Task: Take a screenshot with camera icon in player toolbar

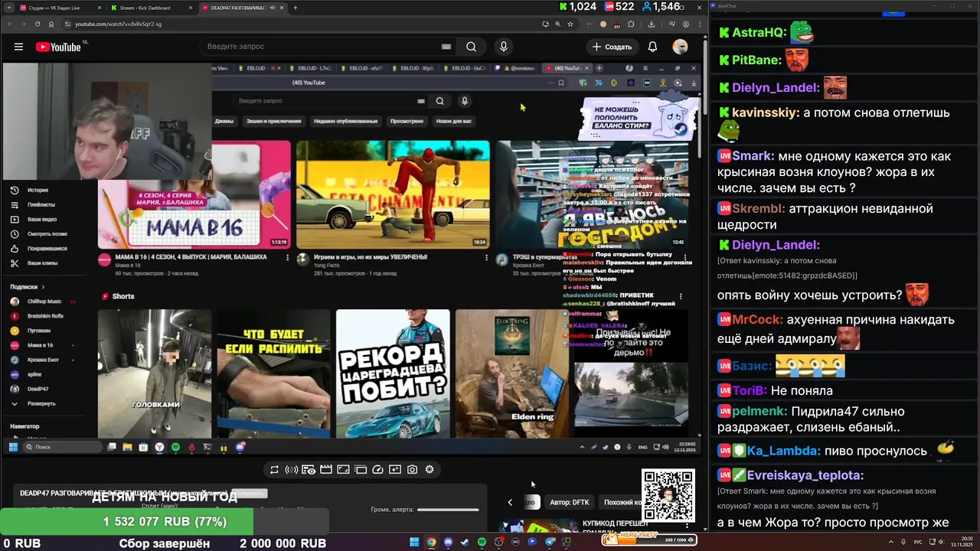Action: pyautogui.click(x=412, y=470)
